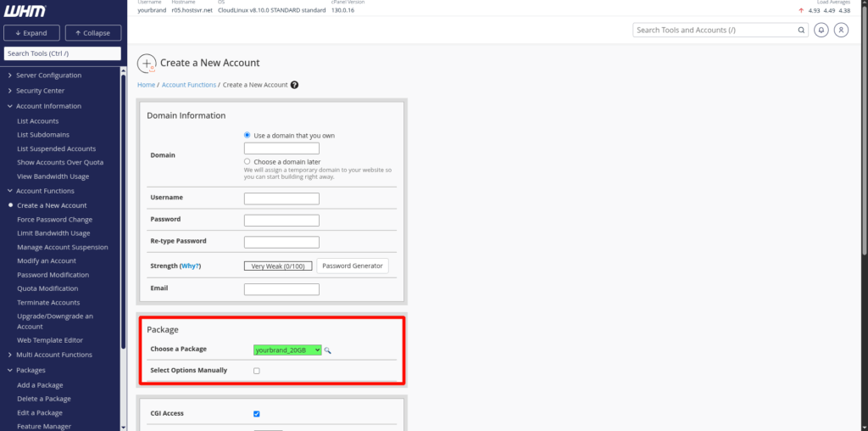The image size is (868, 431).
Task: Open the Choose a Package dropdown
Action: [x=287, y=350]
